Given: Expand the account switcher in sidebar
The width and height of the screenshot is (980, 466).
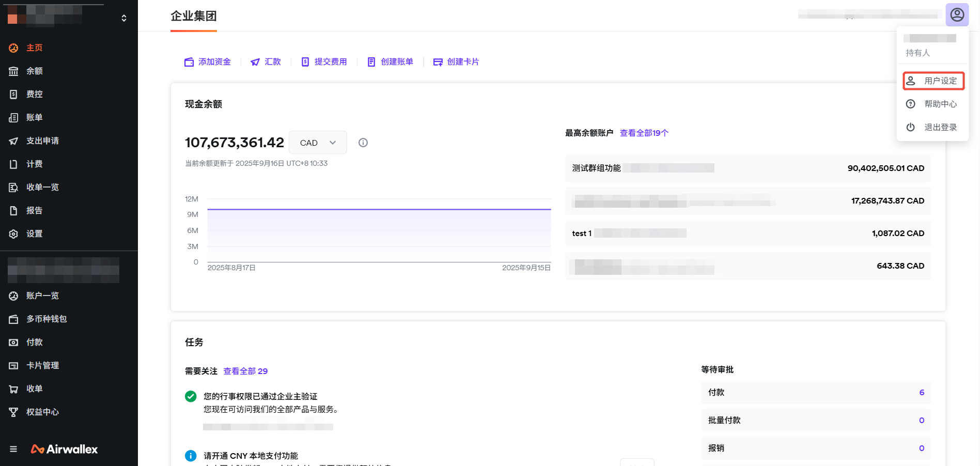Looking at the screenshot, I should pos(123,18).
